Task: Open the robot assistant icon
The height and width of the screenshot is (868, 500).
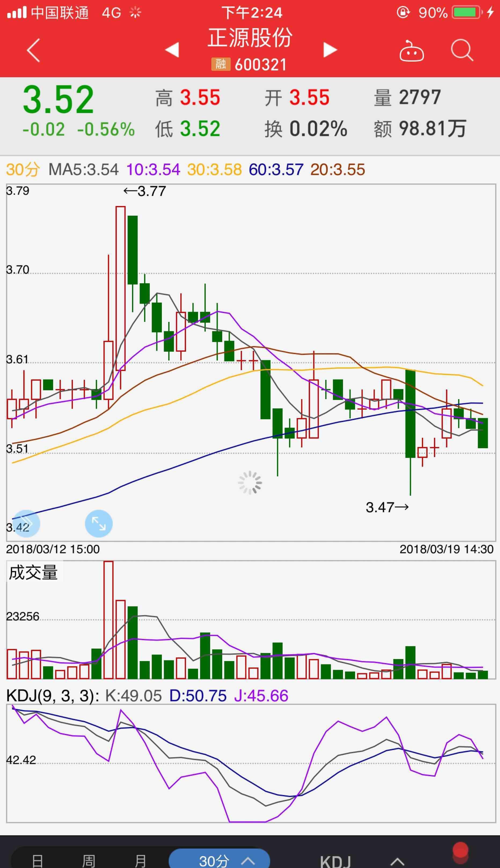Action: point(411,51)
